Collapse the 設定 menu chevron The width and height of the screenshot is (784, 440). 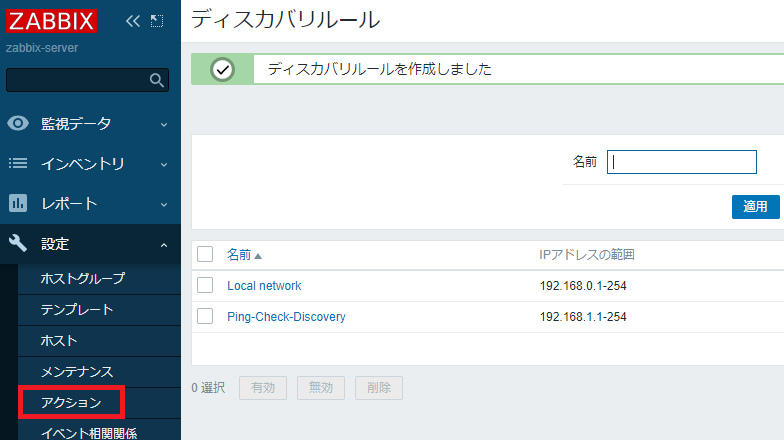pyautogui.click(x=164, y=244)
